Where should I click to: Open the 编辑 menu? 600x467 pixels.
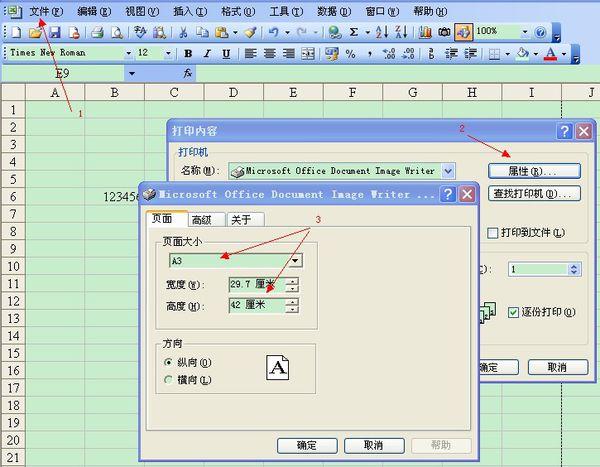pyautogui.click(x=94, y=11)
